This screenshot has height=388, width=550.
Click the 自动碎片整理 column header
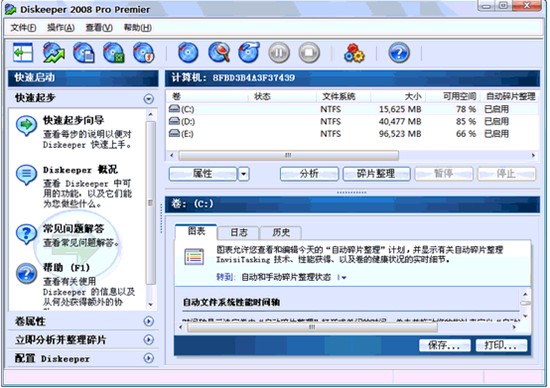point(510,96)
